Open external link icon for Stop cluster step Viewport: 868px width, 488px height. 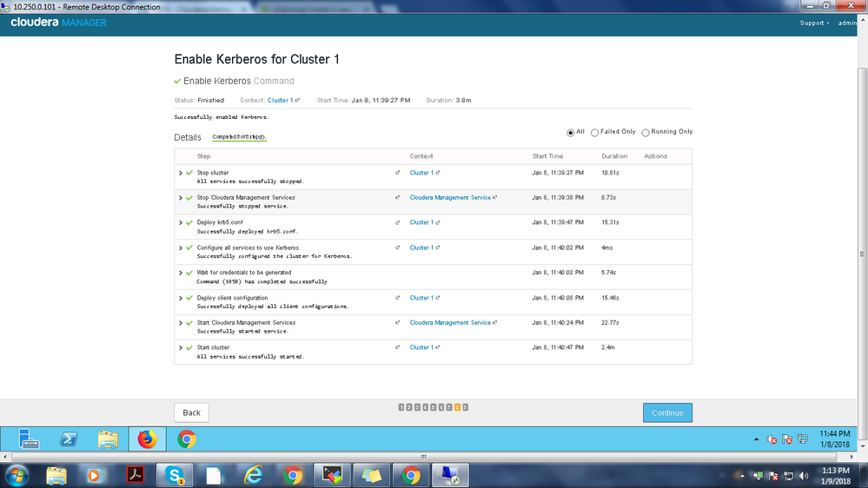(398, 173)
